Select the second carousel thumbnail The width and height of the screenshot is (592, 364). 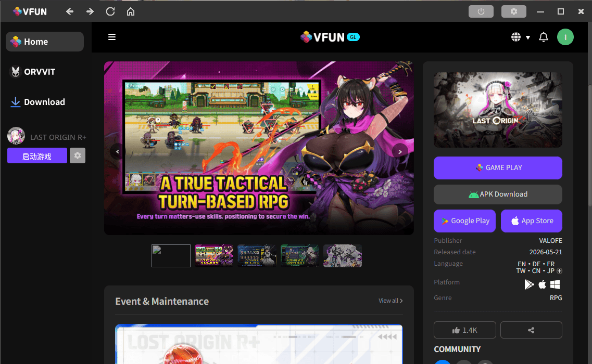(214, 256)
